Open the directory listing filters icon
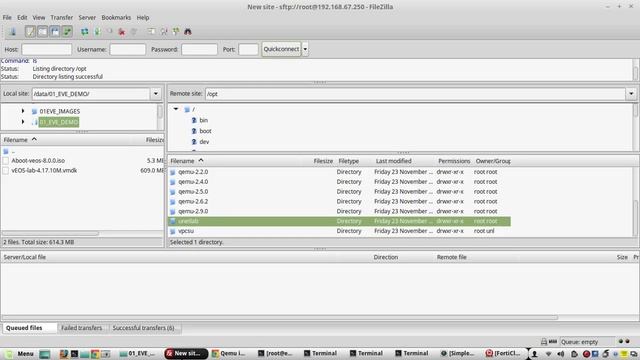Image resolution: width=640 pixels, height=360 pixels. tap(151, 31)
